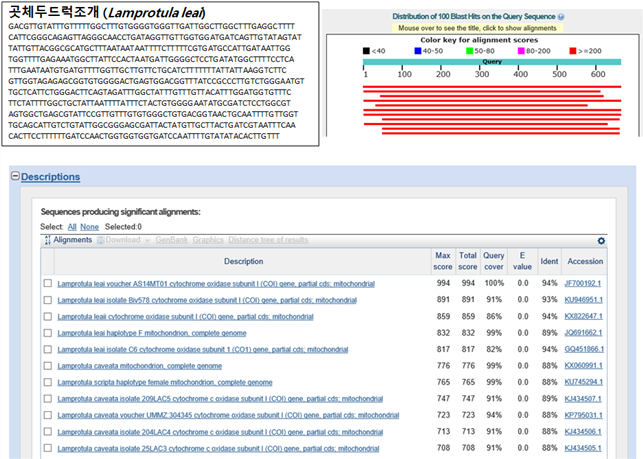Open Graphics toolbar item
The width and height of the screenshot is (643, 459).
click(x=208, y=240)
